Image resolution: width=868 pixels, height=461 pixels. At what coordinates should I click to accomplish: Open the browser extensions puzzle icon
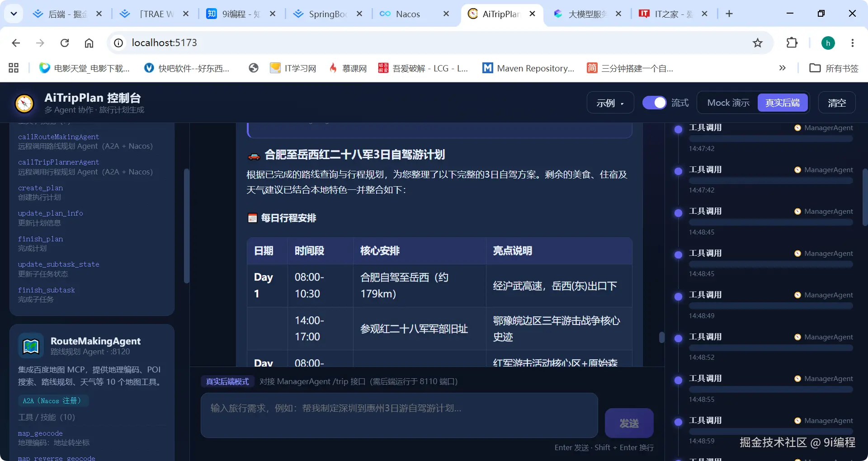(792, 43)
